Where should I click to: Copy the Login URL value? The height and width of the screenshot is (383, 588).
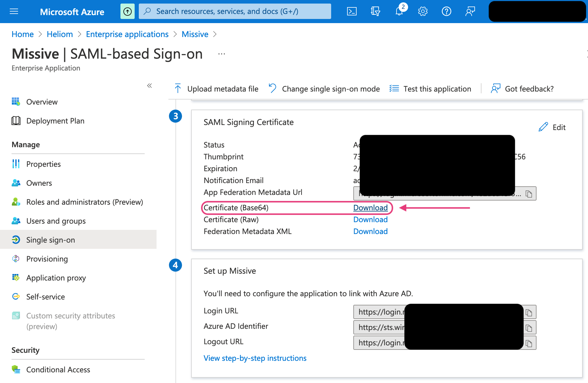click(x=529, y=312)
